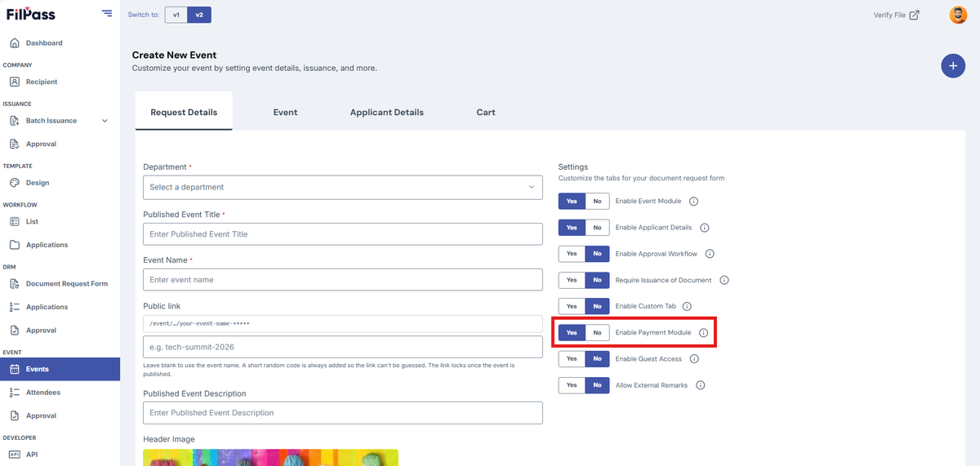Select the Event tab
980x466 pixels.
pos(285,112)
